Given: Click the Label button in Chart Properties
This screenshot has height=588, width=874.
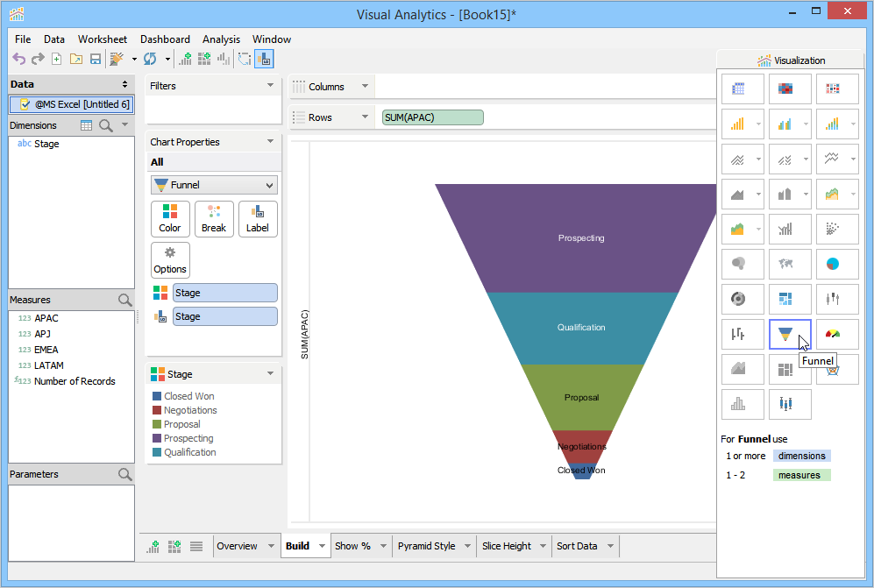Looking at the screenshot, I should pyautogui.click(x=258, y=219).
